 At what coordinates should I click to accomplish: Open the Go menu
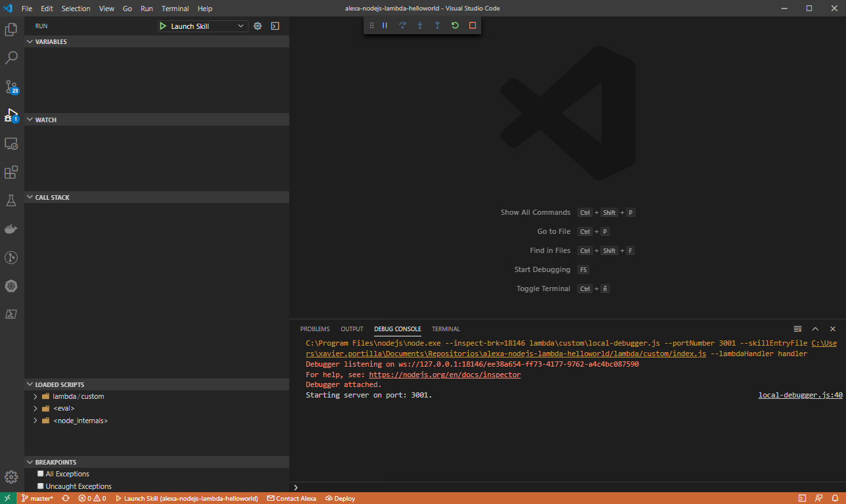point(128,9)
